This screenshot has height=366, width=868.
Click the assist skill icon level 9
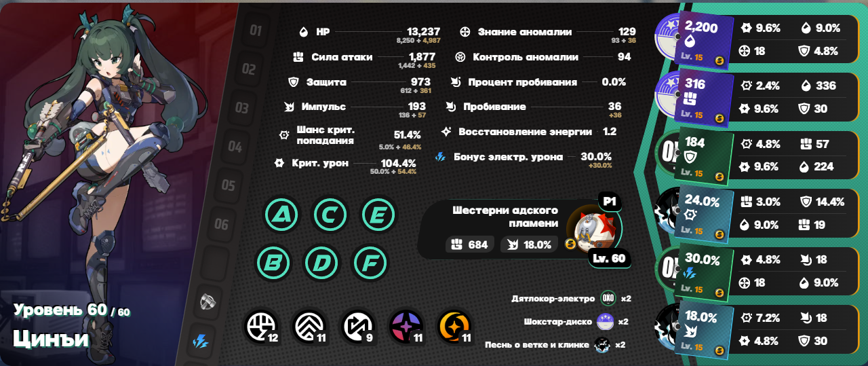coord(358,327)
